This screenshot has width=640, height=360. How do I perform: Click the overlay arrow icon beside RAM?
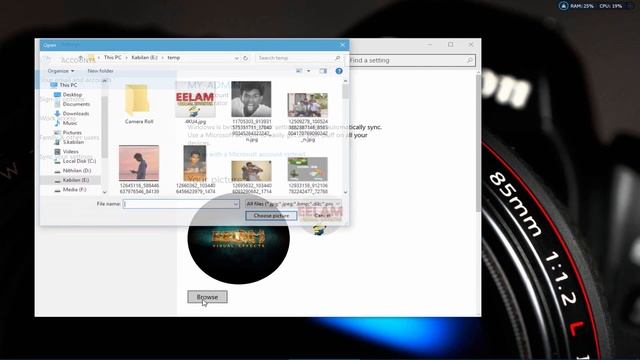pyautogui.click(x=563, y=6)
